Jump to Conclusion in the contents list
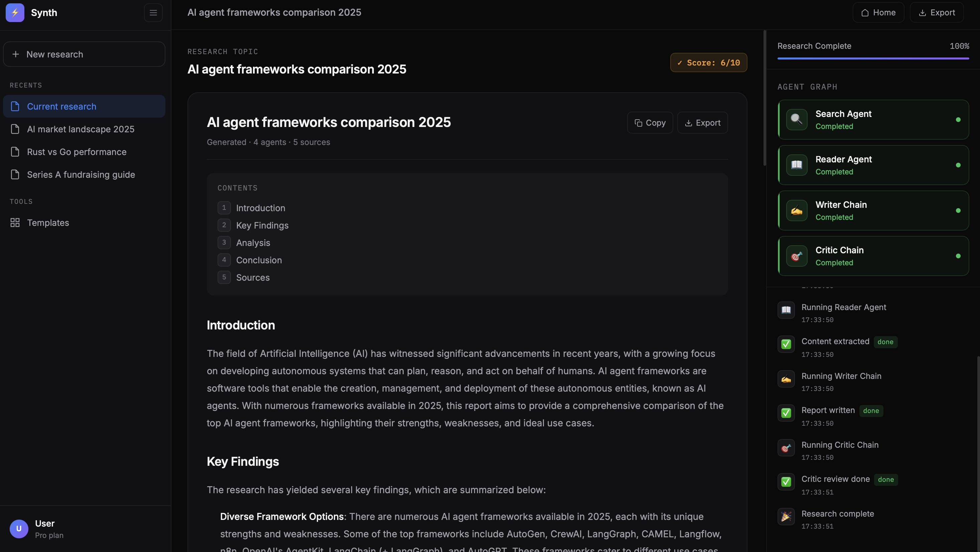 click(259, 260)
